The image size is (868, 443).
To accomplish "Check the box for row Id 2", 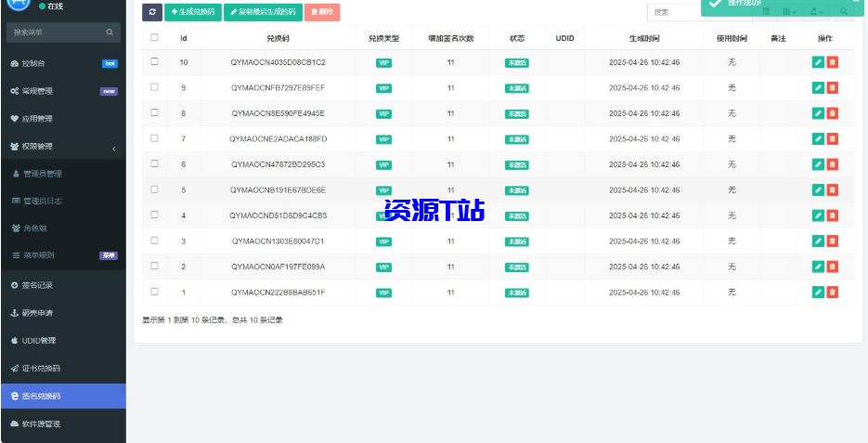I will pos(154,266).
